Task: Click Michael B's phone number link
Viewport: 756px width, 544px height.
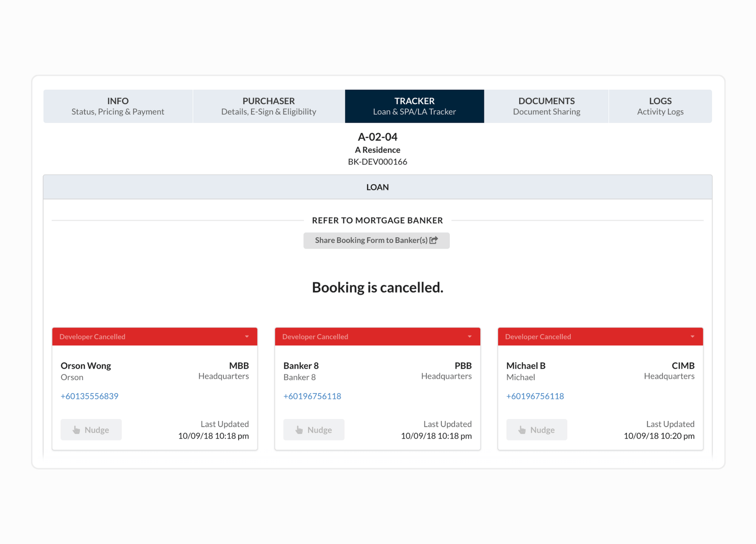Action: pos(535,396)
